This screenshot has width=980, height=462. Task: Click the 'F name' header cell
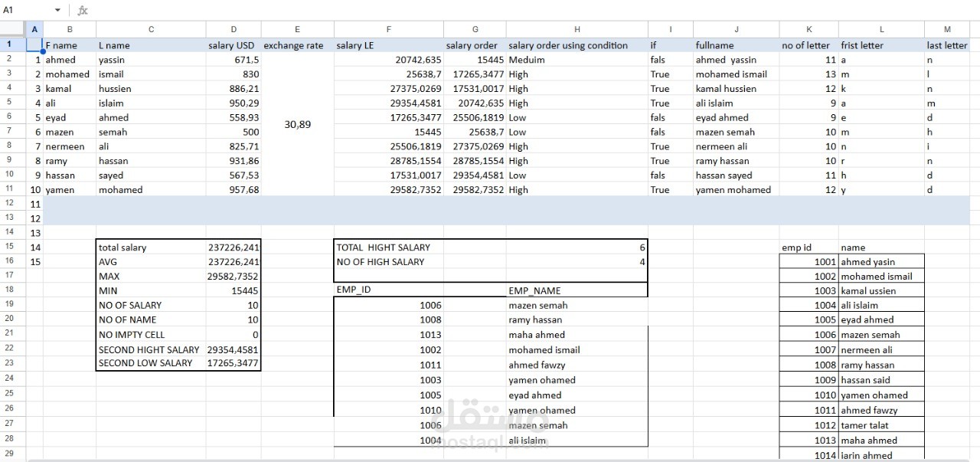click(x=70, y=45)
